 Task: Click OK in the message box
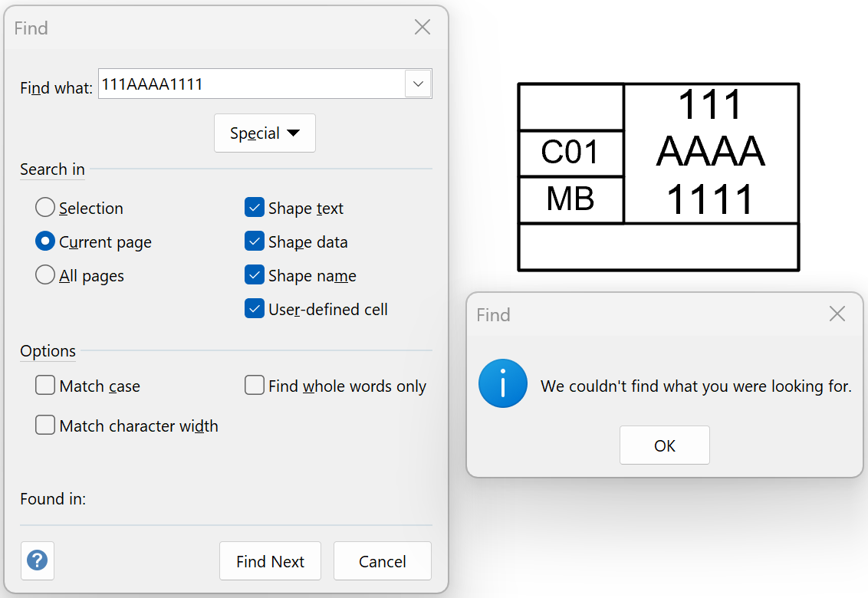click(x=664, y=445)
